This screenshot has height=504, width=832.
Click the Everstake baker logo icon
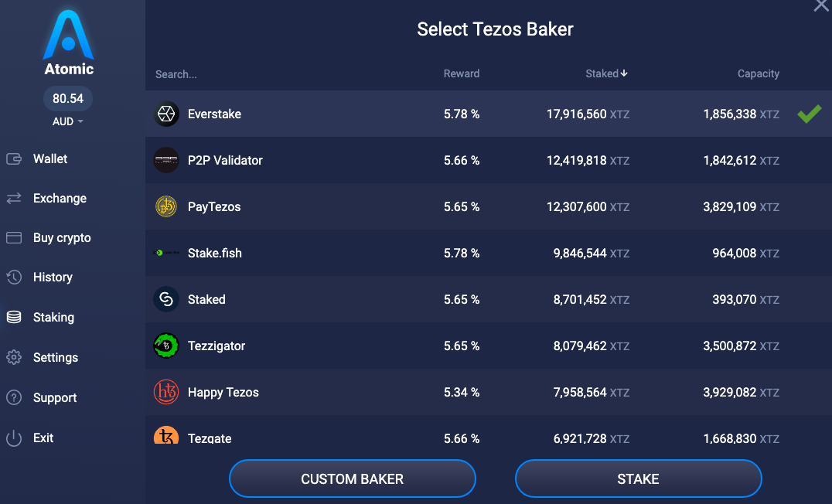[x=166, y=114]
